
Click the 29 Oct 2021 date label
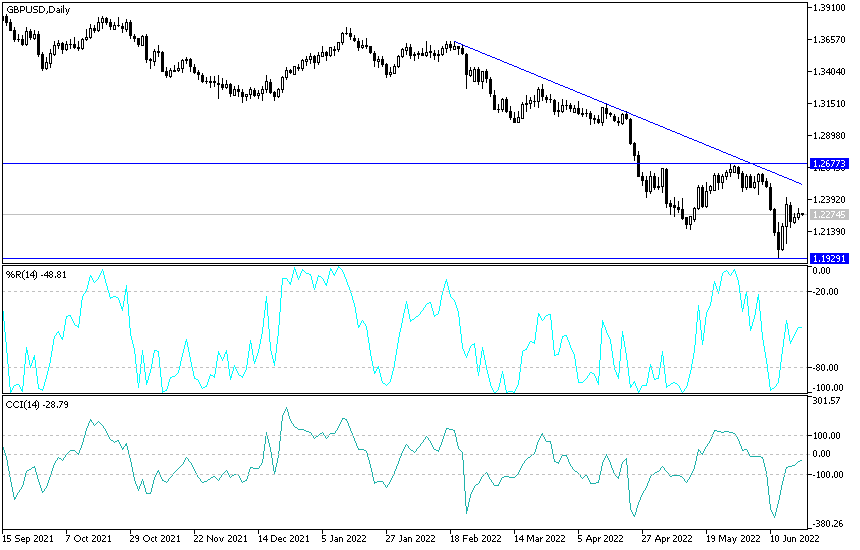155,538
